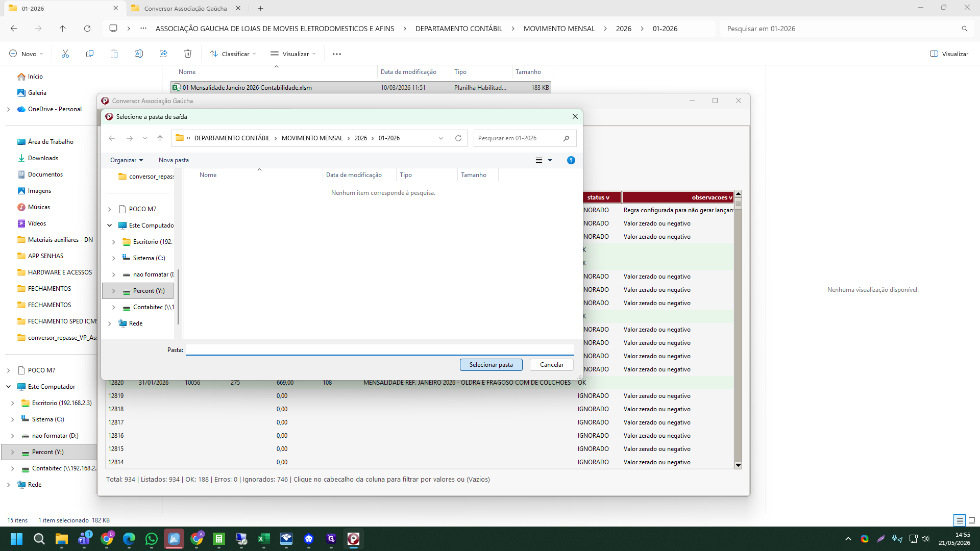Click the Cancelar button
This screenshot has width=980, height=551.
[x=552, y=365]
